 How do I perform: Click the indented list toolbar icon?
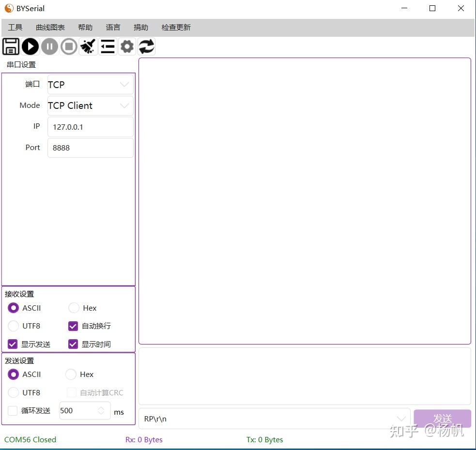(108, 46)
